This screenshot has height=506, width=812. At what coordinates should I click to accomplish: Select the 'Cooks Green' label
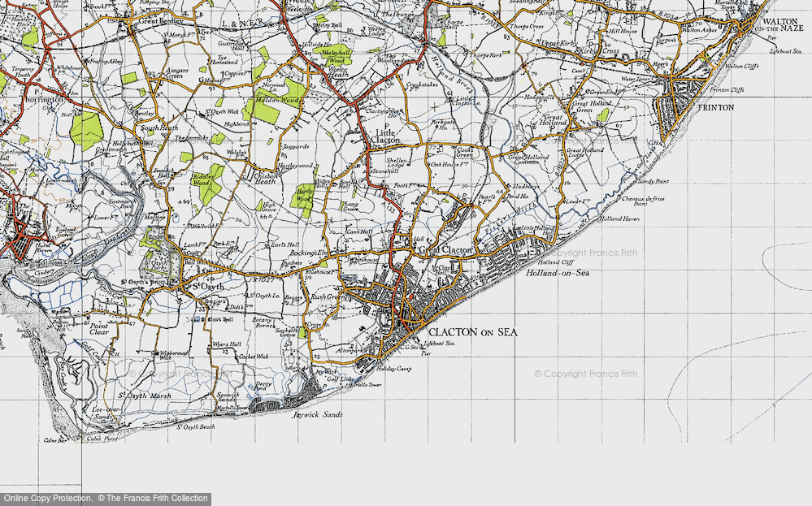point(464,152)
